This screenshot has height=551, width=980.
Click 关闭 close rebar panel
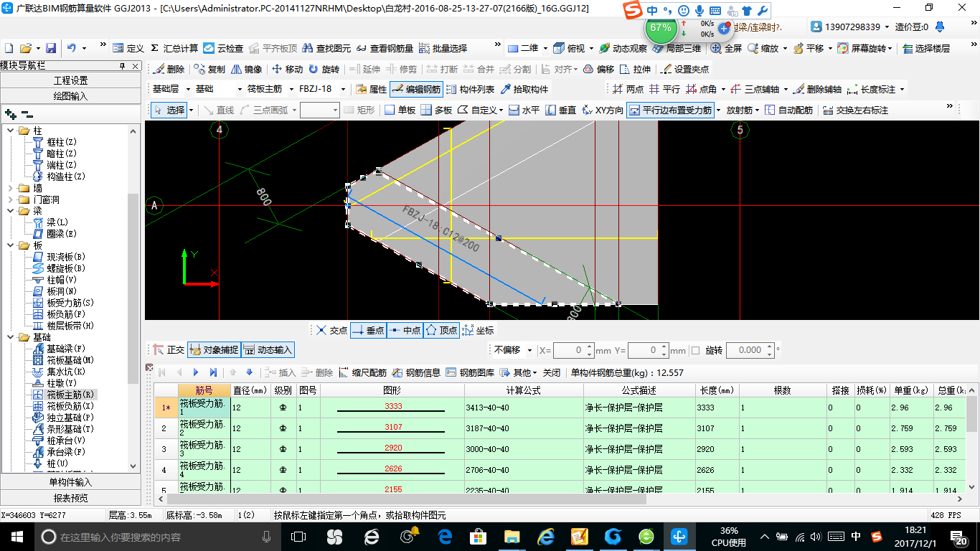coord(551,372)
